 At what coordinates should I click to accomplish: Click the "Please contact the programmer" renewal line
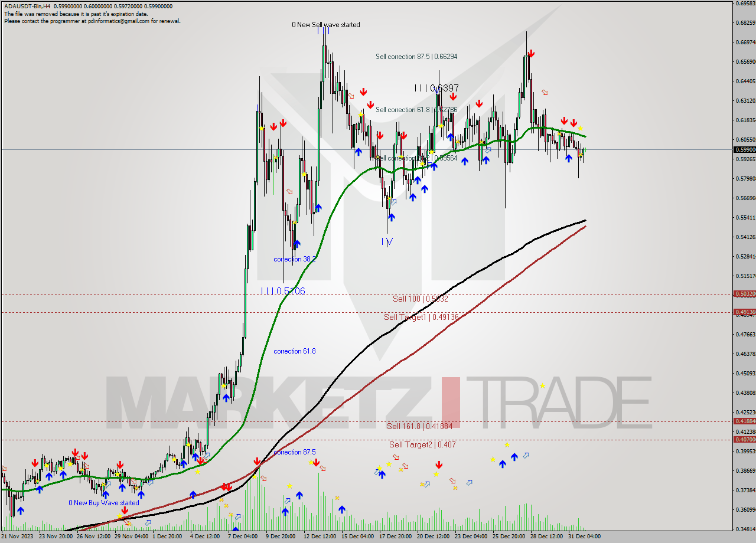click(93, 21)
